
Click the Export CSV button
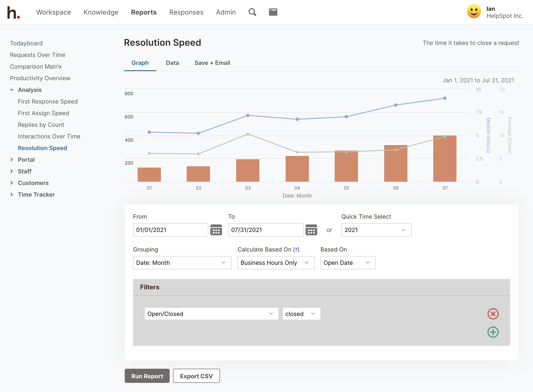click(x=196, y=376)
